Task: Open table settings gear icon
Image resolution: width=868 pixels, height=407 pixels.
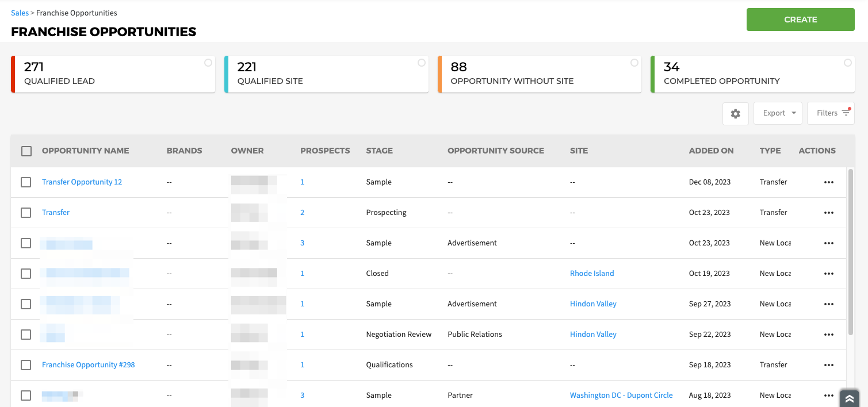Action: point(735,114)
